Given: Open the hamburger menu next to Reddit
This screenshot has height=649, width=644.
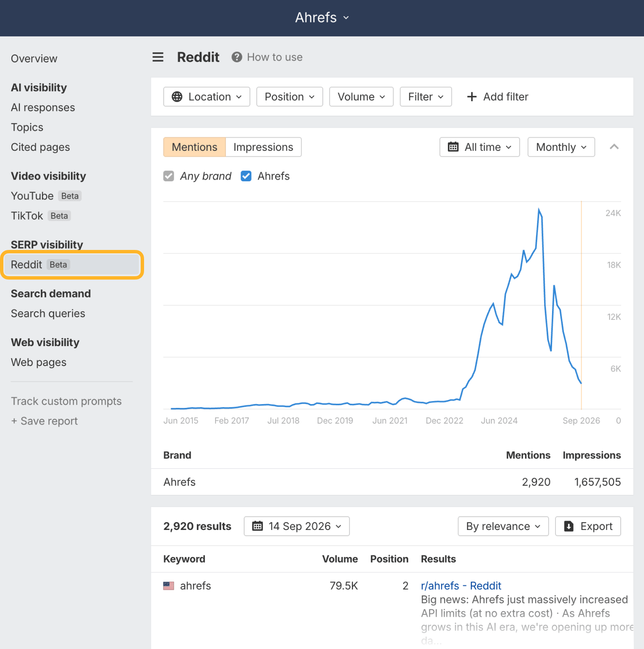Looking at the screenshot, I should click(x=158, y=57).
